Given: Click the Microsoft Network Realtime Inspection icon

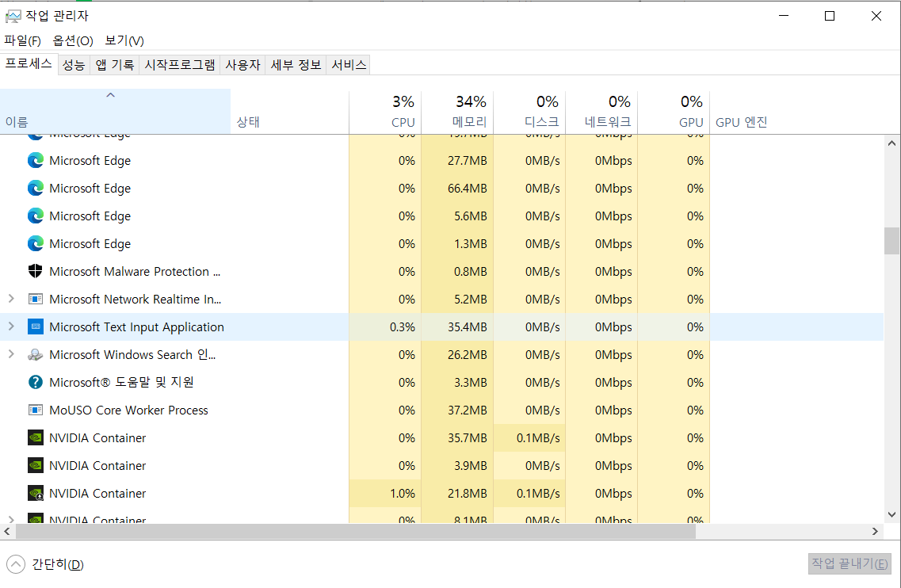Looking at the screenshot, I should coord(36,299).
